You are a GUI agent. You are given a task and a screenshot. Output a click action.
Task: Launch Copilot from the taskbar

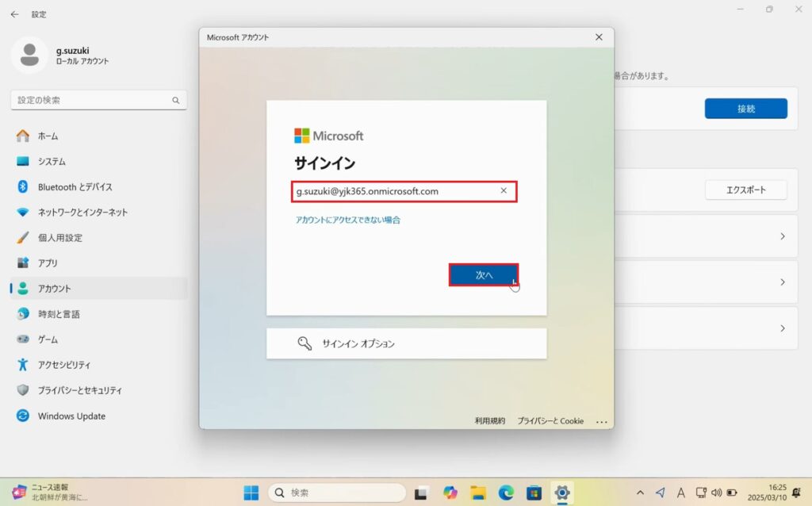point(450,493)
